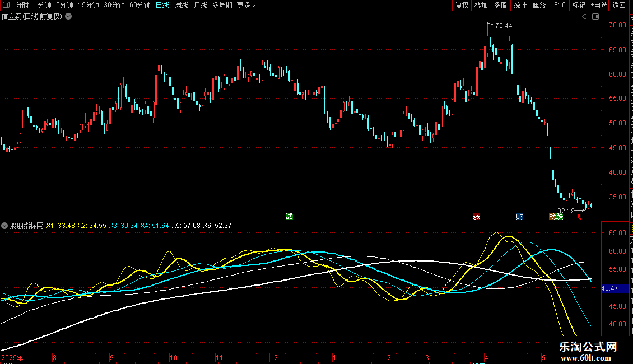Screen dimensions: 633x364
Task: Click the red S marker near chart bottom
Action: click(x=579, y=217)
